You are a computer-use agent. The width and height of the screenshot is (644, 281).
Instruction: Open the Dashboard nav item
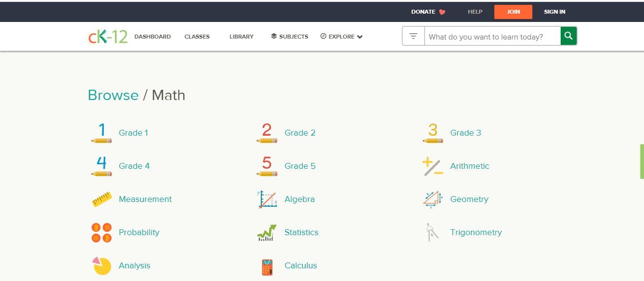point(153,37)
